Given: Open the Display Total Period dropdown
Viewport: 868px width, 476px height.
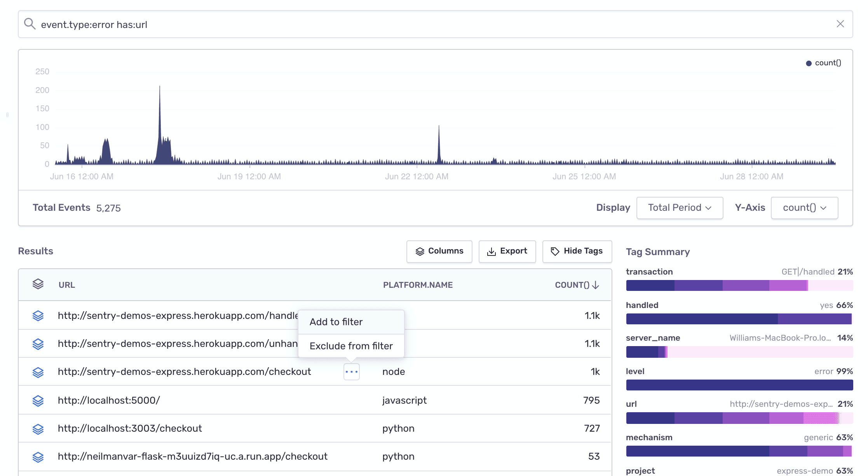Looking at the screenshot, I should coord(680,208).
